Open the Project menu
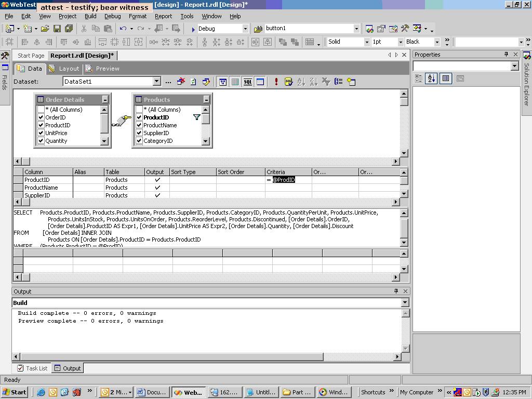This screenshot has height=399, width=532. [68, 16]
